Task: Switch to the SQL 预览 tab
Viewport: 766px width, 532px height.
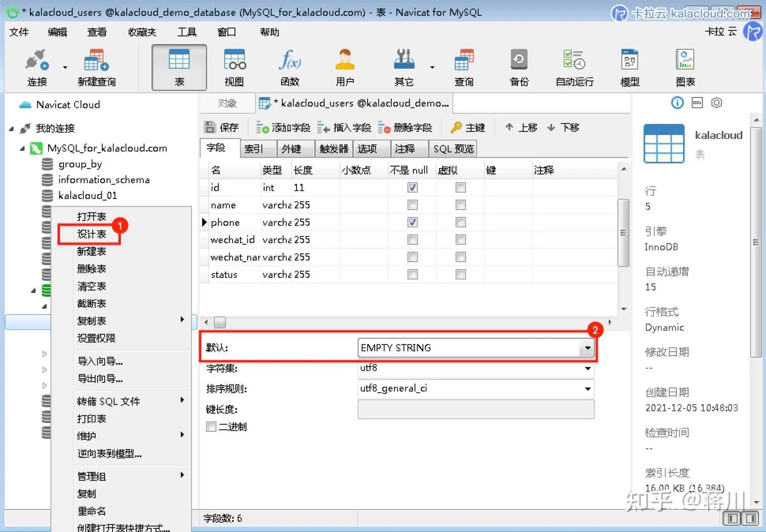Action: pos(453,149)
